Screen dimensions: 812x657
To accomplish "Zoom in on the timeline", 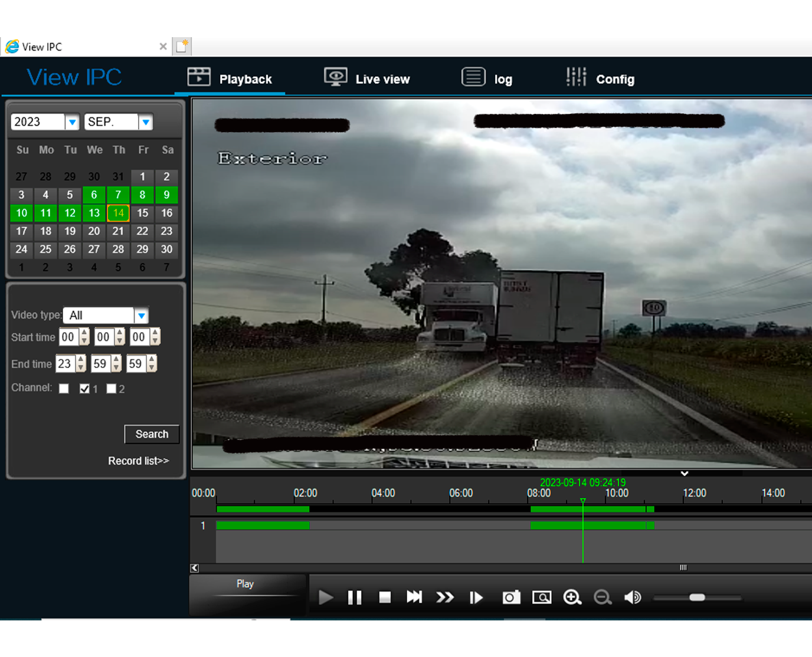I will click(572, 597).
